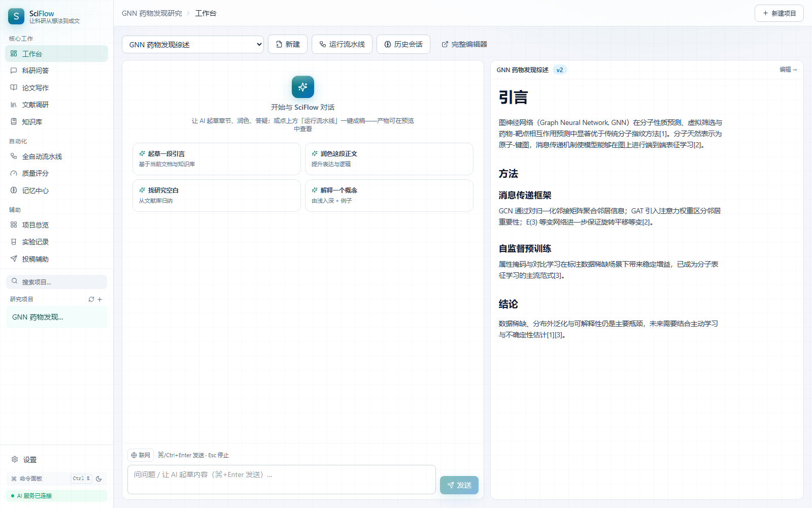Screen dimensions: 812x508
Task: Click the Ctrl K shortcut badge
Action: coord(81,479)
